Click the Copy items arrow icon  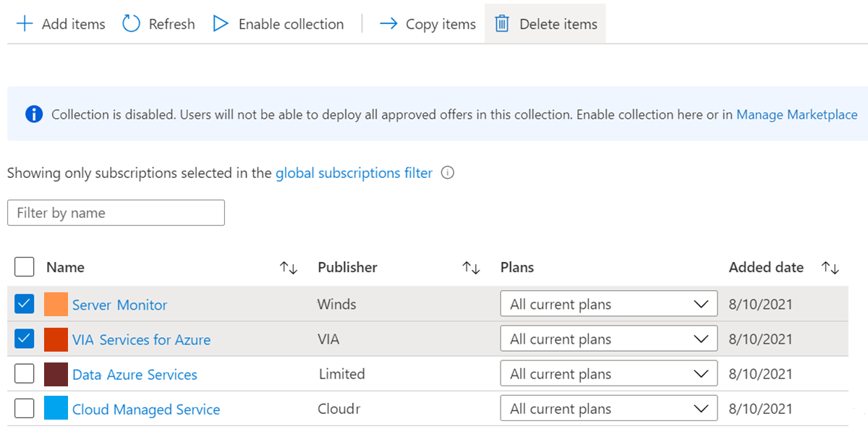click(x=388, y=24)
